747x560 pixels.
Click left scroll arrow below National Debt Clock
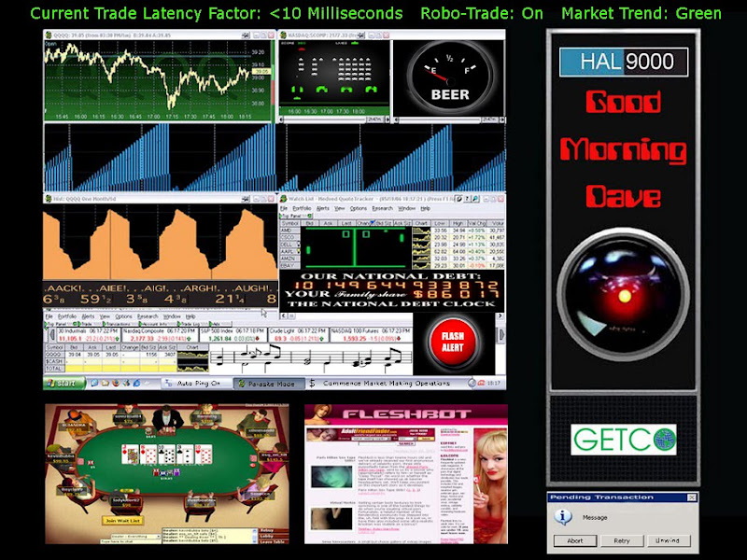click(x=284, y=315)
